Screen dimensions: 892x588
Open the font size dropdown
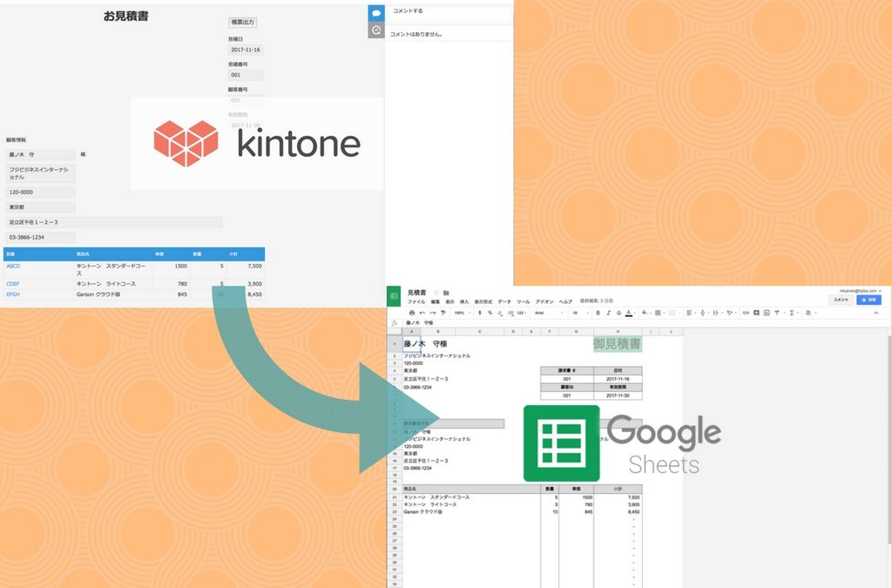(578, 312)
